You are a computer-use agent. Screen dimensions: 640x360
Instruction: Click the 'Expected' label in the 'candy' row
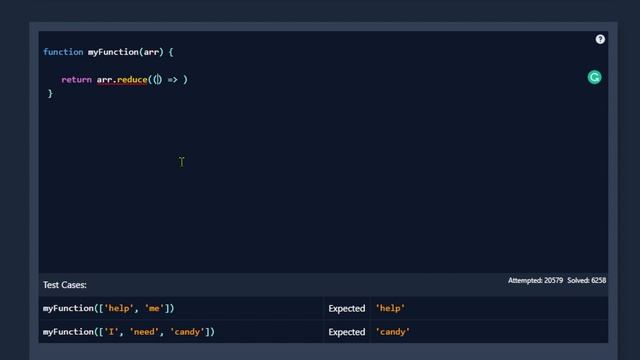pos(347,332)
